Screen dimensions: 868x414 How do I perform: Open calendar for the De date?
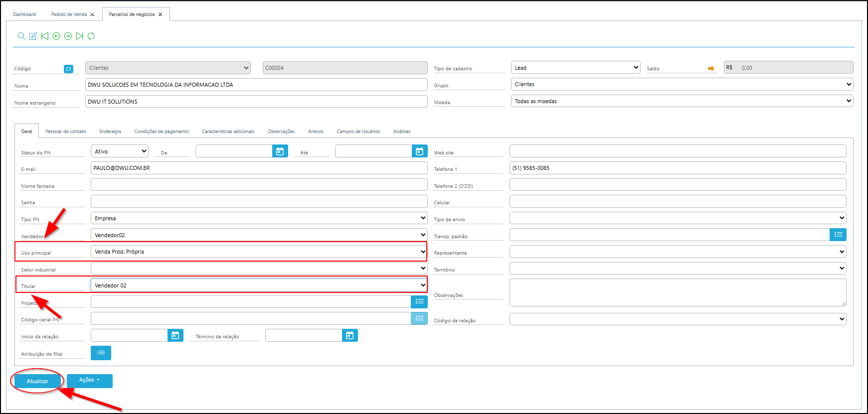tap(280, 151)
